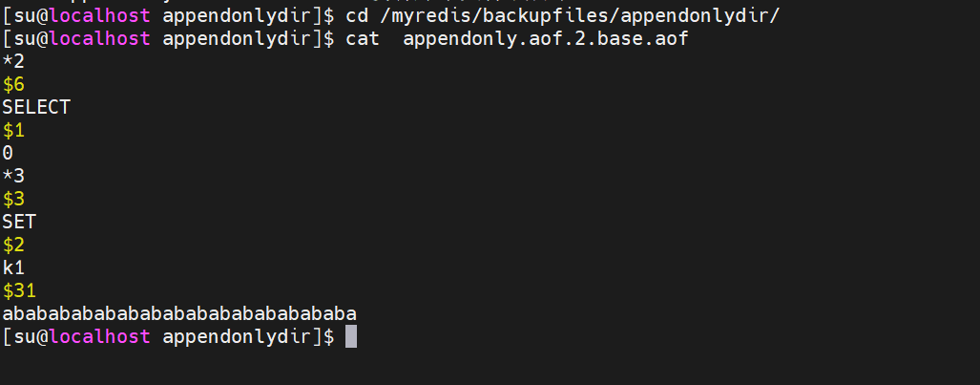The image size is (980, 385).
Task: Click the lone "0" output line
Action: (x=8, y=153)
